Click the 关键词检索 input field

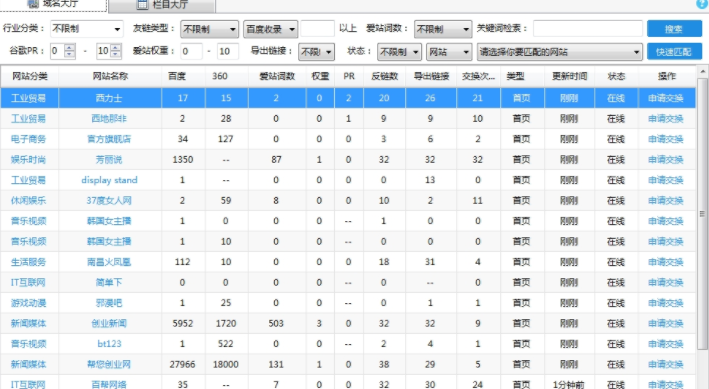(587, 28)
